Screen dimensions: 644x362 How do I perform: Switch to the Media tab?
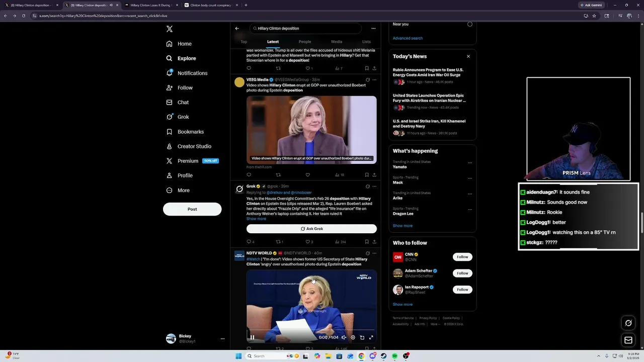(337, 42)
